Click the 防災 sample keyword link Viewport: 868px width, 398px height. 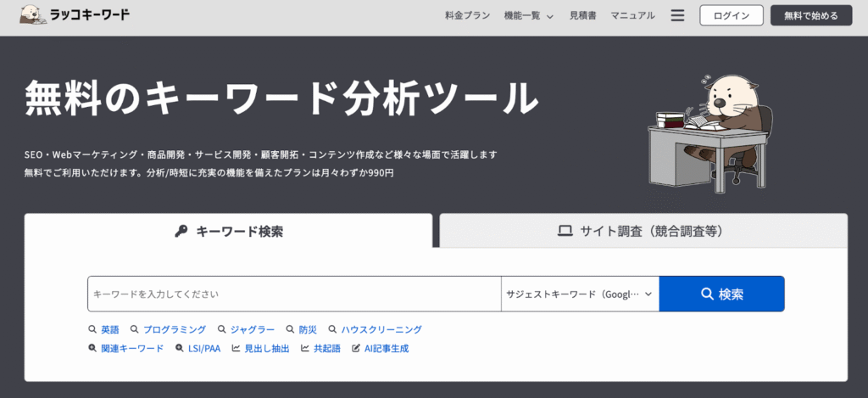308,329
